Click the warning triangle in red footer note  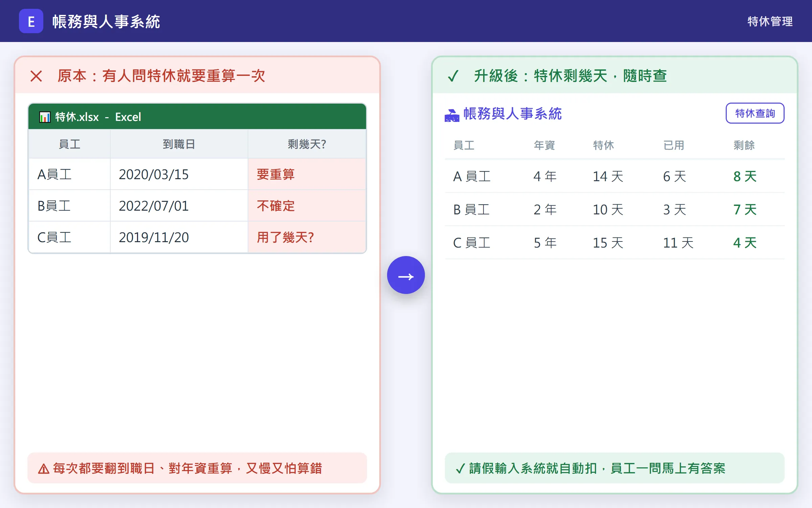[44, 469]
